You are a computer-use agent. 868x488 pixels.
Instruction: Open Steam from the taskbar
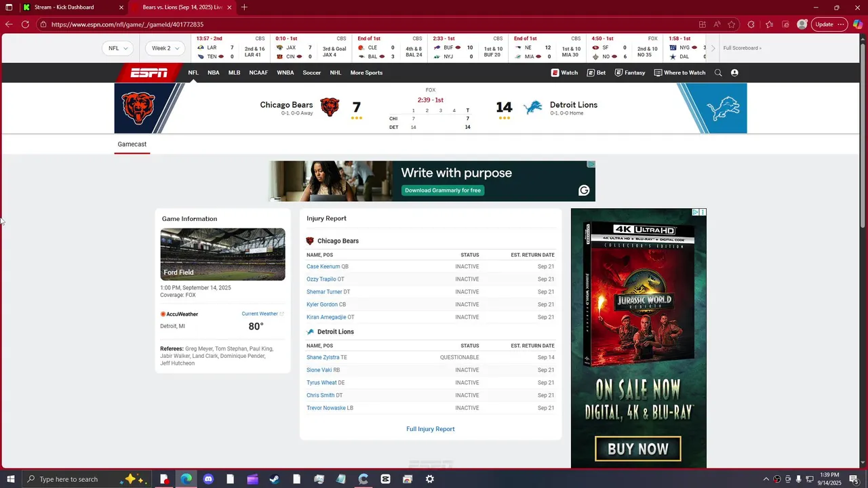pyautogui.click(x=275, y=479)
